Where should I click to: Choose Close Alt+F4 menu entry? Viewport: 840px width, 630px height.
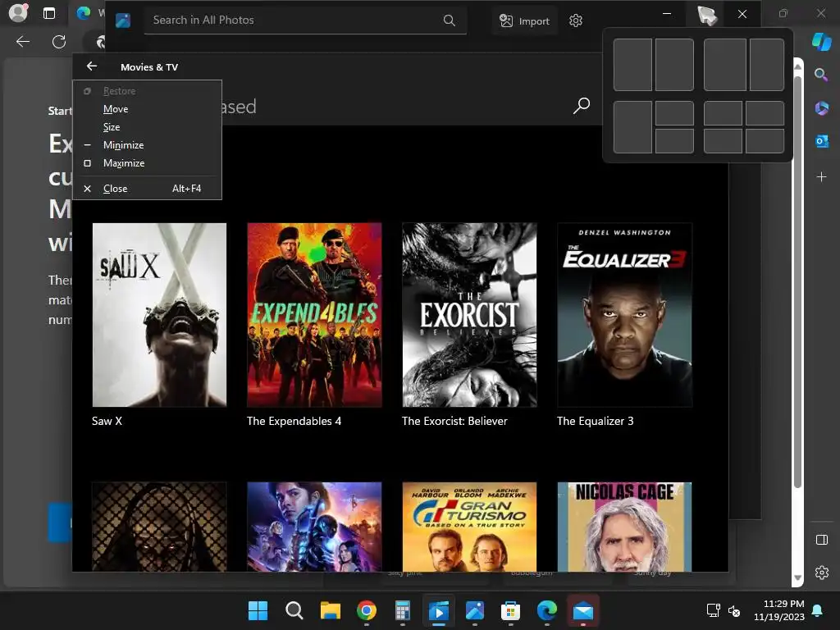point(148,189)
